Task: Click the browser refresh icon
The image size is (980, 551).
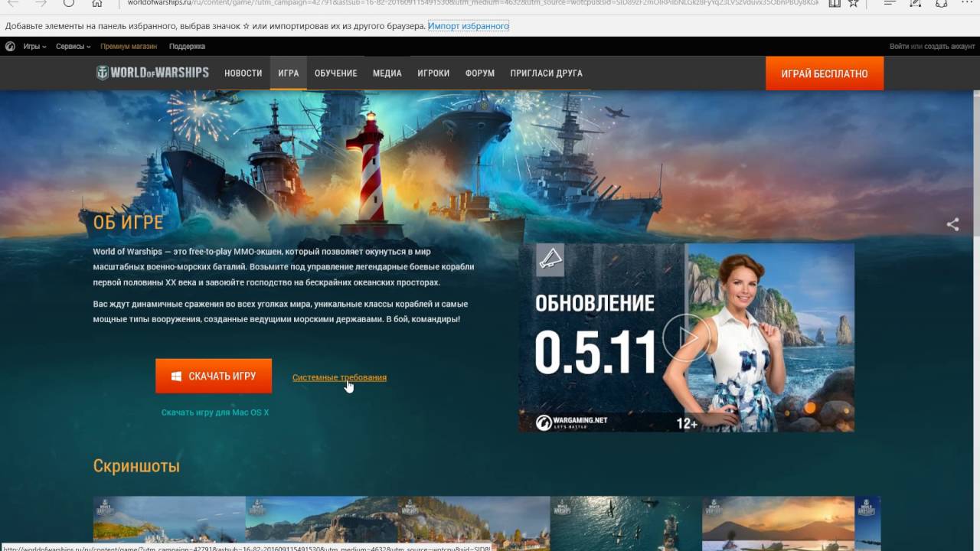Action: [x=69, y=4]
